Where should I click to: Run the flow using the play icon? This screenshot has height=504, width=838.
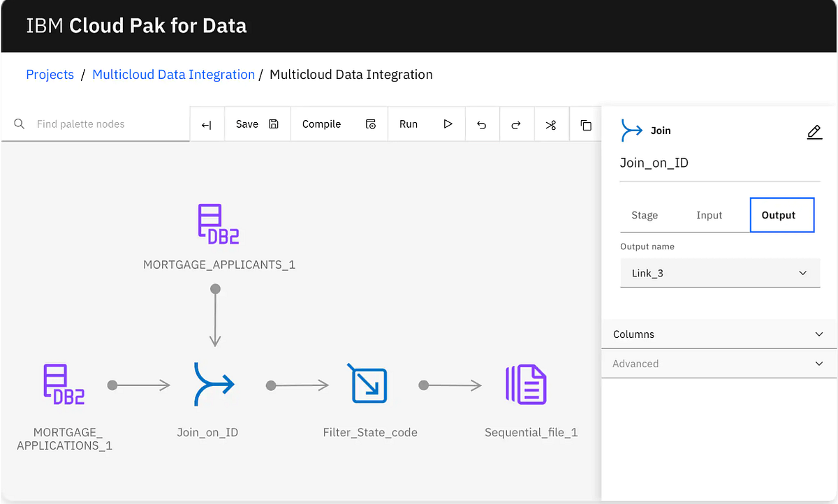(x=447, y=124)
